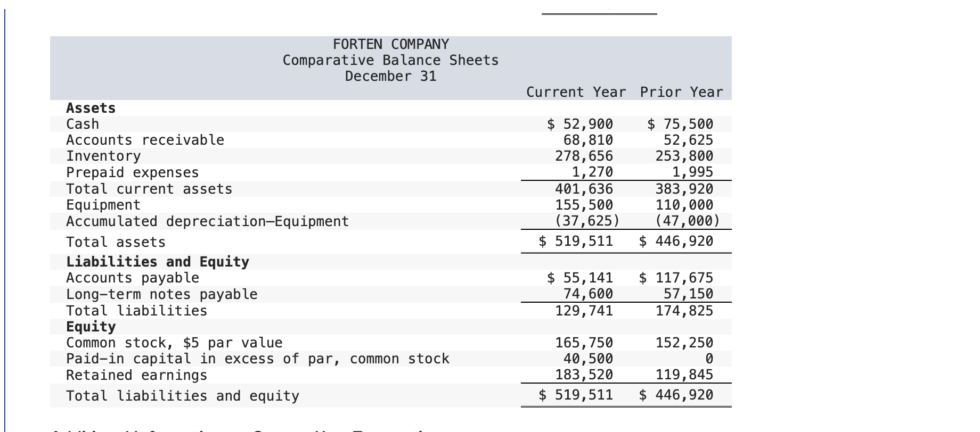
Task: Select inventory value 278,656
Action: (x=584, y=156)
